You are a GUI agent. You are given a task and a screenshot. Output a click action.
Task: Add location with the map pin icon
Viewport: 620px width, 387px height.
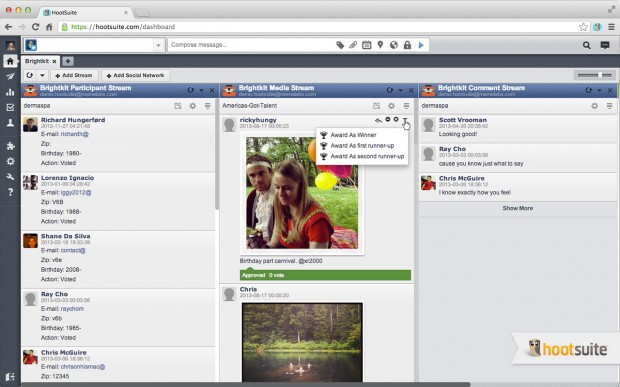tap(380, 45)
